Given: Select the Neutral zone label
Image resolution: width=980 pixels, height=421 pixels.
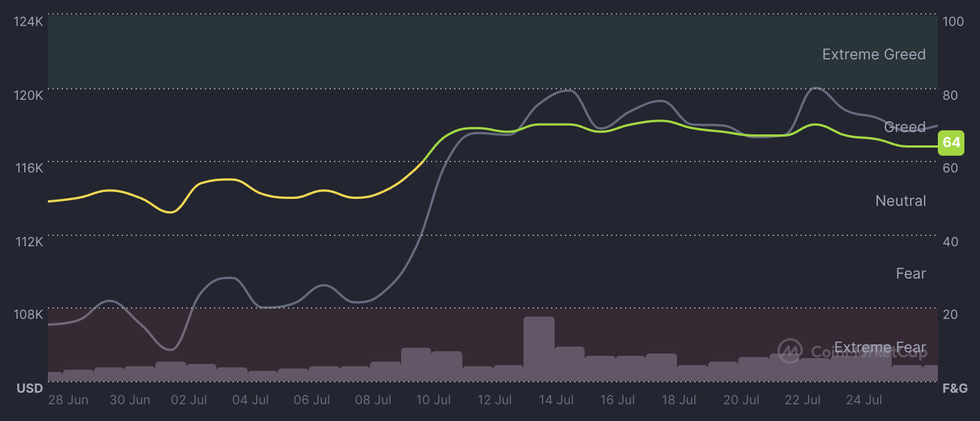Looking at the screenshot, I should click(900, 201).
